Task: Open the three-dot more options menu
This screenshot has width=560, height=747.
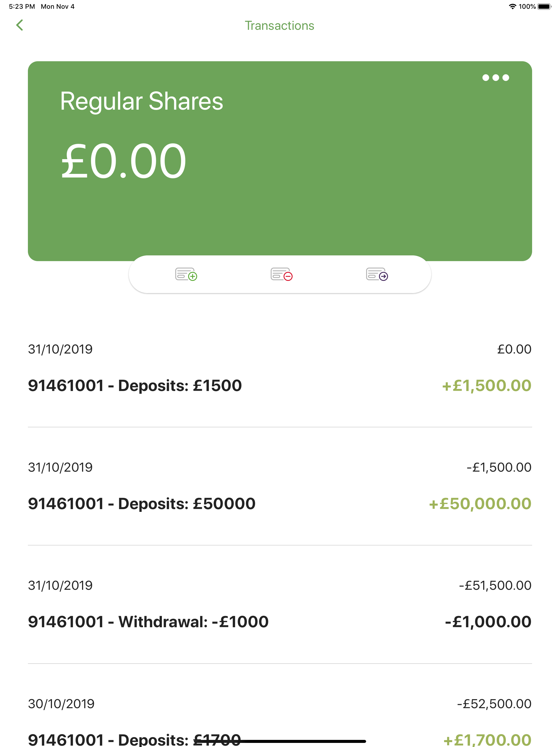Action: click(x=495, y=78)
